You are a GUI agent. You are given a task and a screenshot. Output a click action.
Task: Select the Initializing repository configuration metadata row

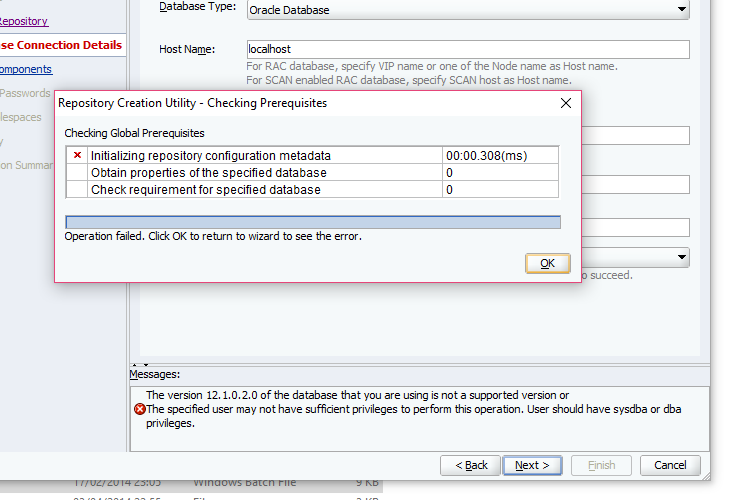click(x=265, y=155)
